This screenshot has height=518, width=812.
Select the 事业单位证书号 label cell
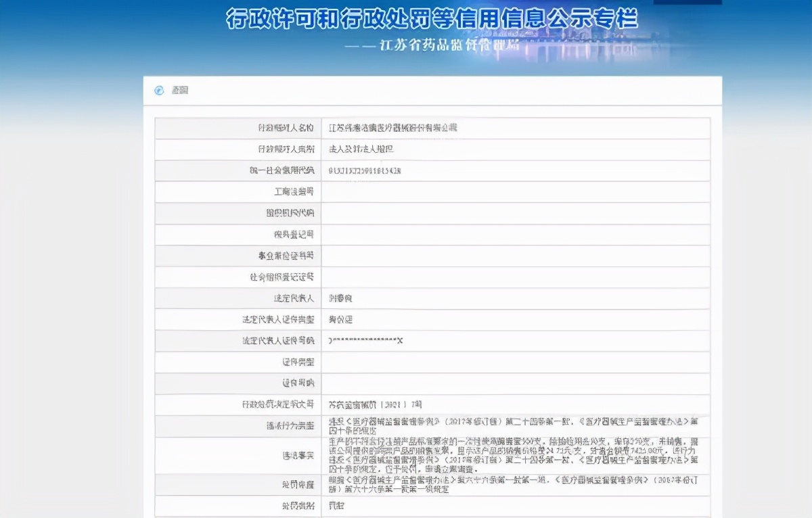coord(238,256)
